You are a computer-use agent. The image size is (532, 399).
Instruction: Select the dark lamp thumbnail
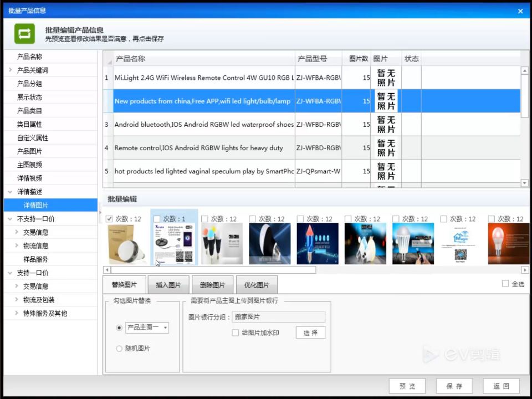270,244
